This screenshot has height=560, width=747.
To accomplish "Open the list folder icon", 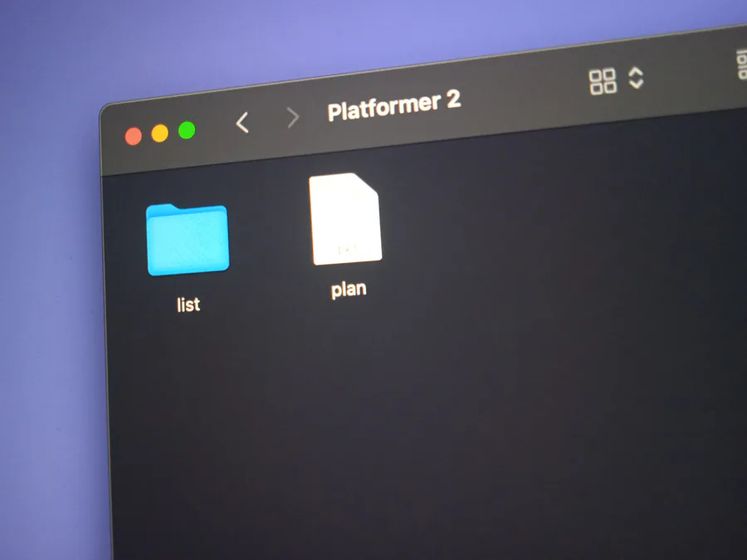I will 188,240.
